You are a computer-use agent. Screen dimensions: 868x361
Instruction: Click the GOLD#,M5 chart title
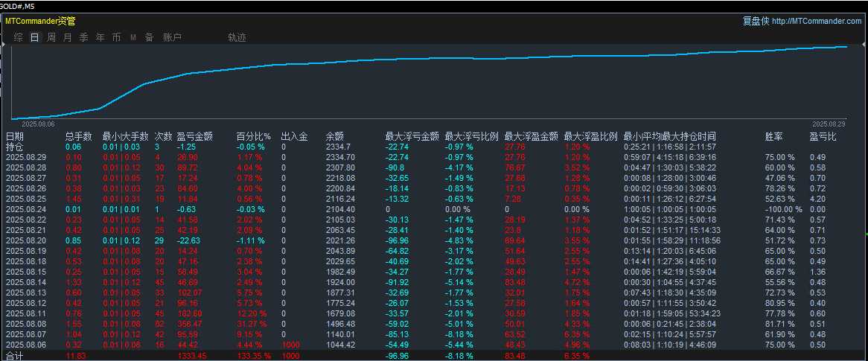(17, 5)
